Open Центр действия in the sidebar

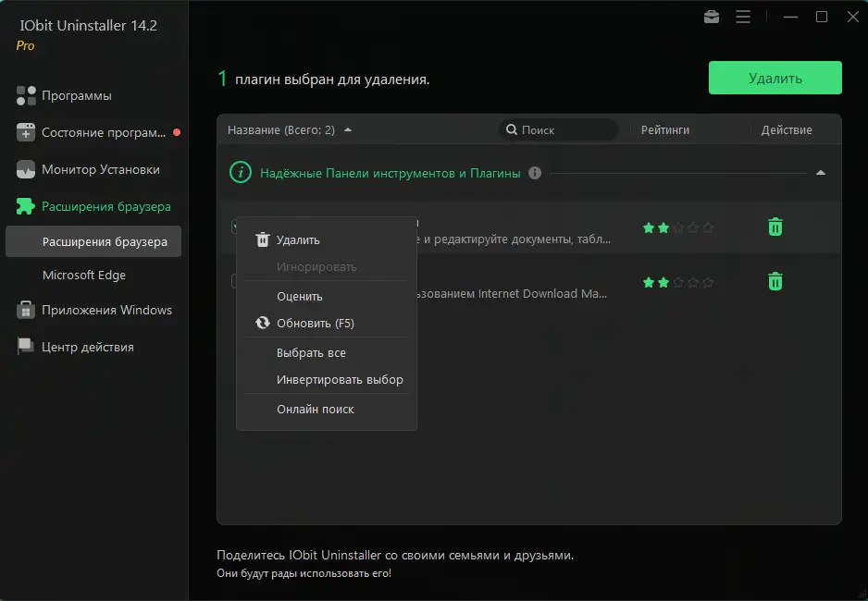coord(87,347)
